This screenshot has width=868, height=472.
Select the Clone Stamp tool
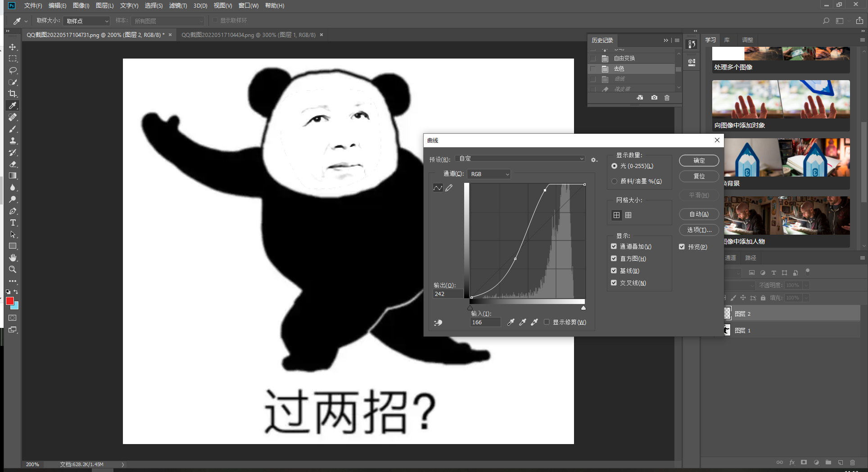(x=13, y=141)
